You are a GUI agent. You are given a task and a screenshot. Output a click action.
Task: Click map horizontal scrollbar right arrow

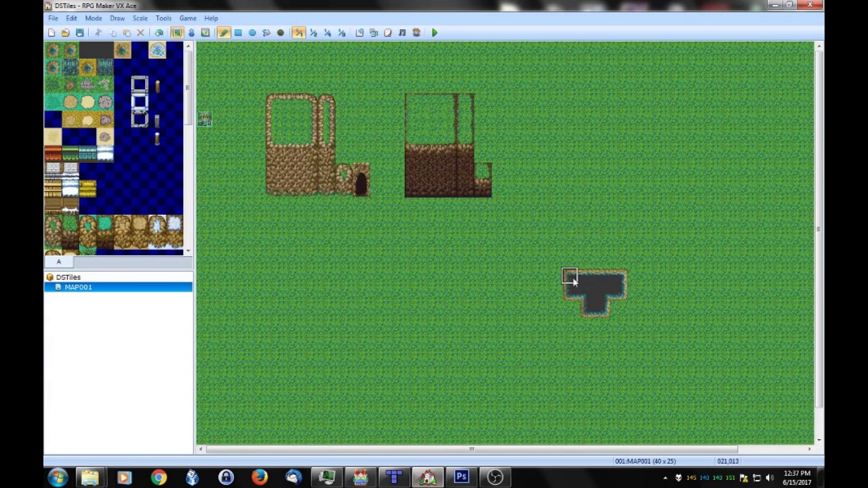pos(809,449)
